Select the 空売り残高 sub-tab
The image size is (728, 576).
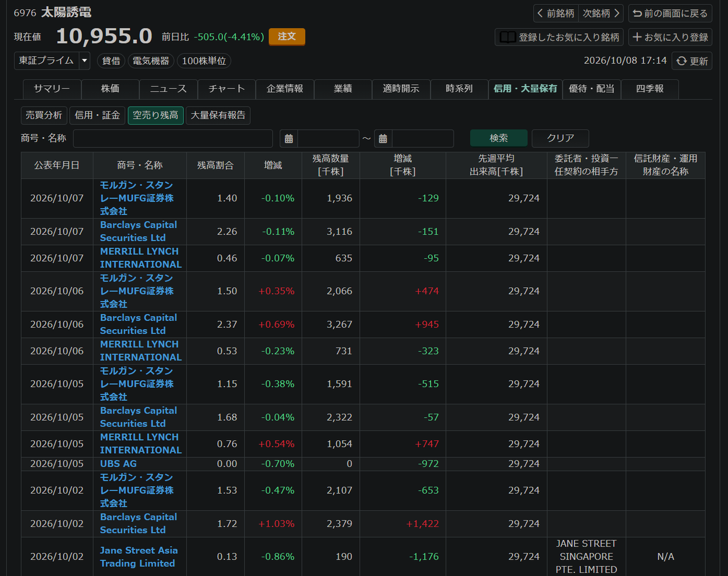155,115
